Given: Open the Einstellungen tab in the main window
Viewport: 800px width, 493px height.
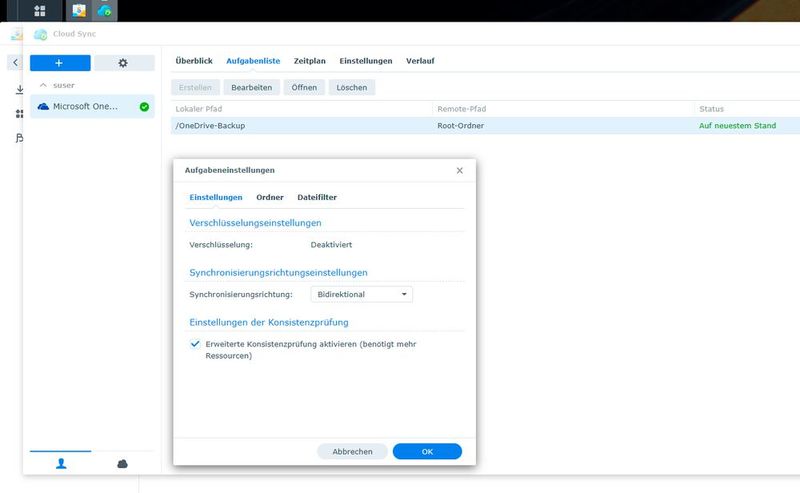Looking at the screenshot, I should (x=366, y=61).
